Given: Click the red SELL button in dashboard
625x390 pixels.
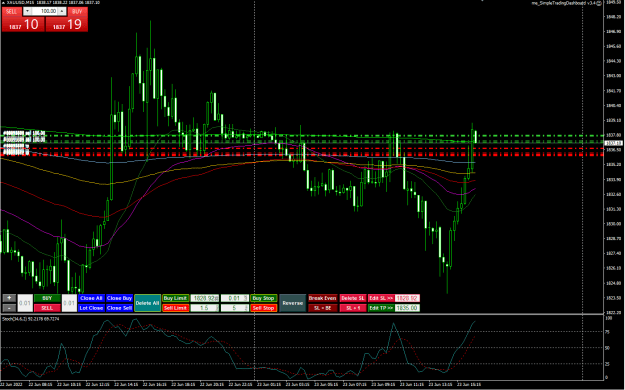Looking at the screenshot, I should click(x=47, y=308).
